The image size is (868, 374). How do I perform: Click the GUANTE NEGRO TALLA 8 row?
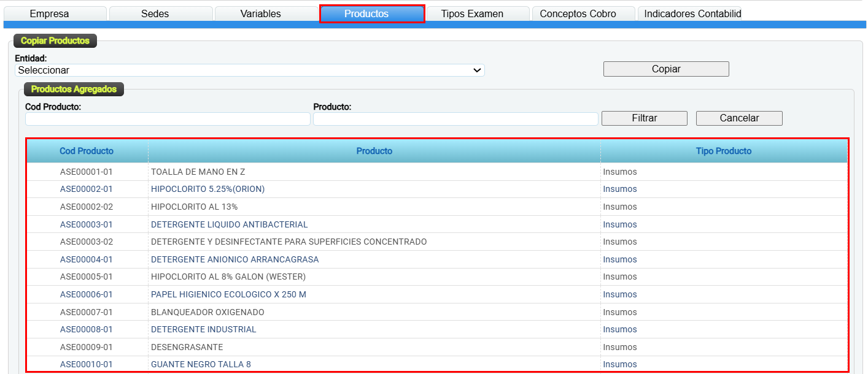point(201,364)
